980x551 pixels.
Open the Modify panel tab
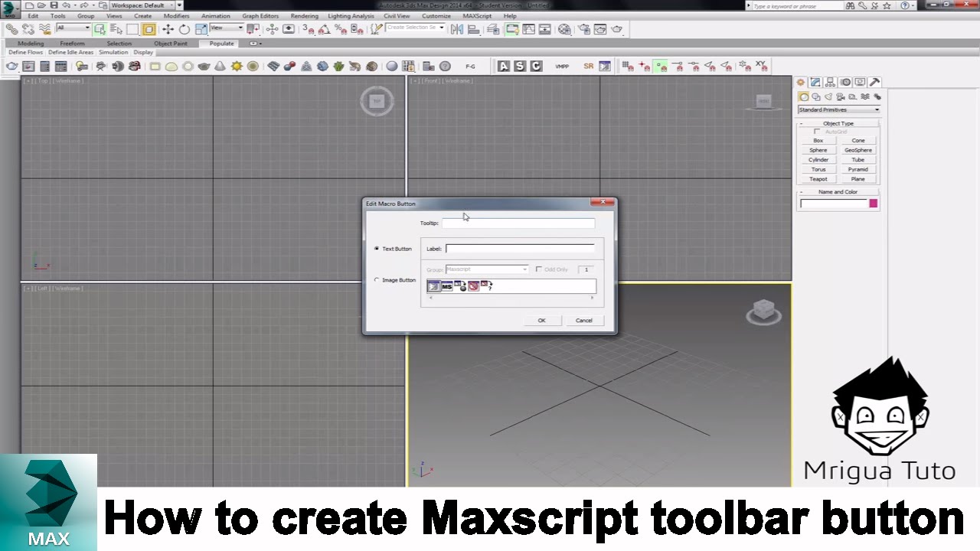click(815, 82)
